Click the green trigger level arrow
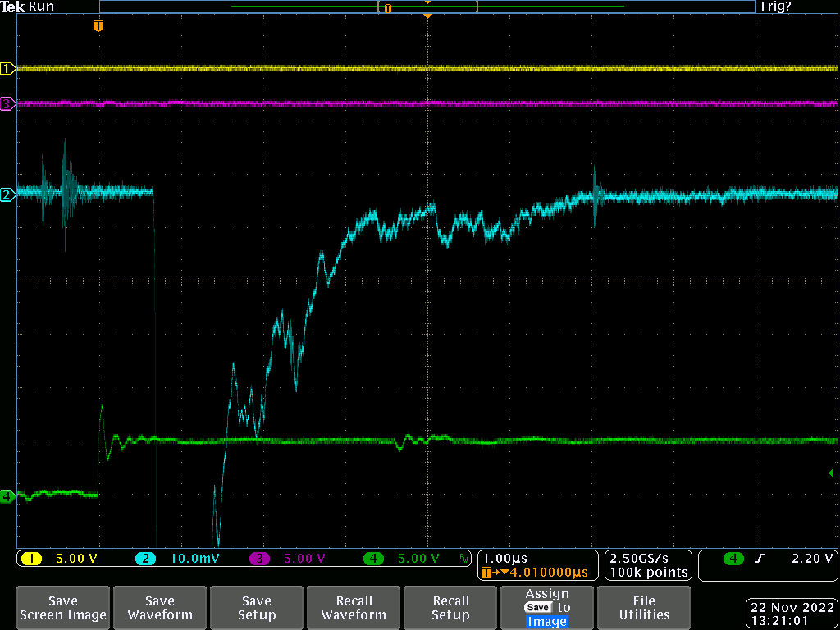 click(832, 472)
